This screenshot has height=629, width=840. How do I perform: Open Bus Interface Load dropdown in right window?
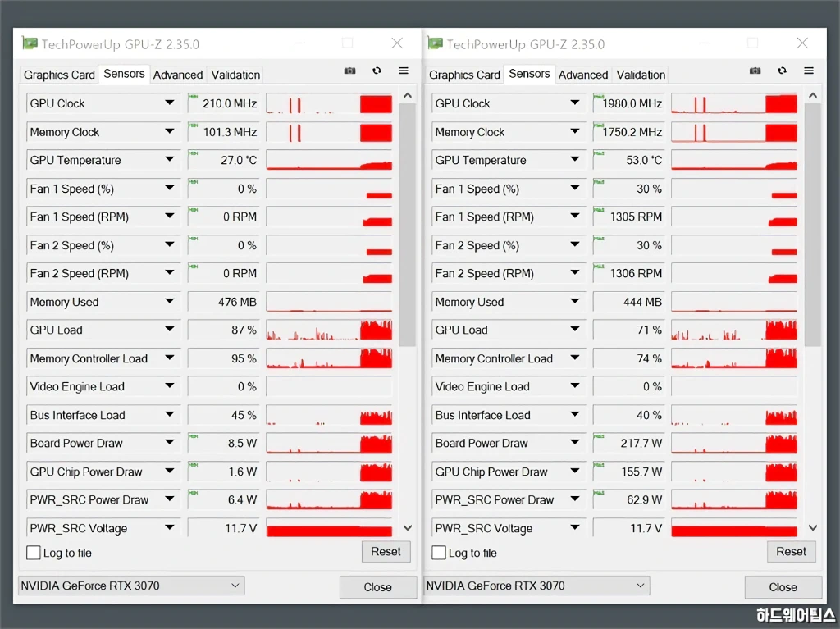[x=575, y=415]
